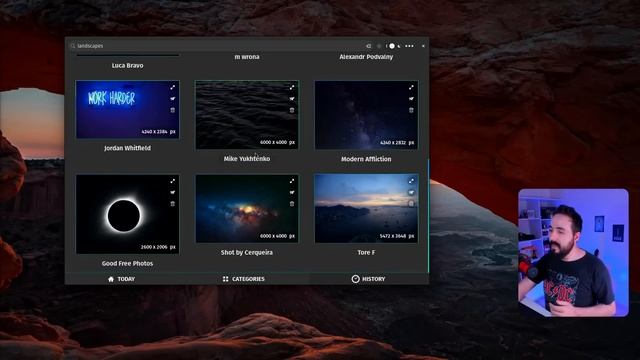Screen dimensions: 640x360
Task: Click the bird-shaped icon on Tore F card
Action: point(411,192)
